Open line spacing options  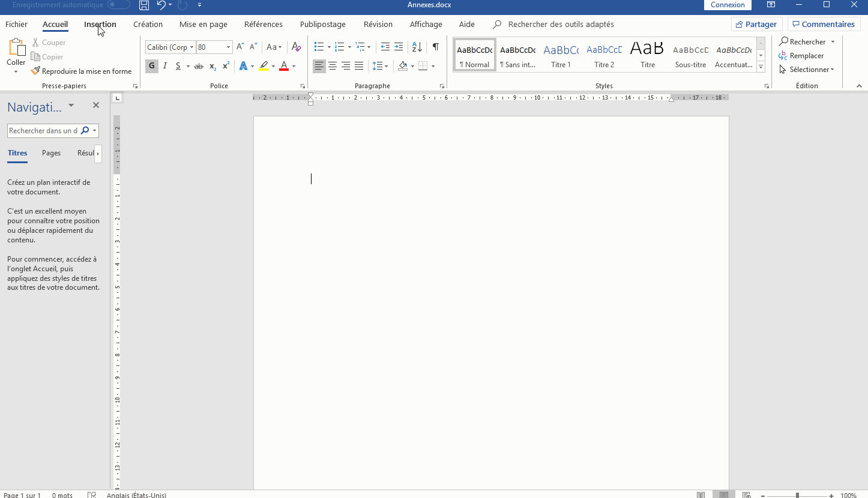(380, 66)
